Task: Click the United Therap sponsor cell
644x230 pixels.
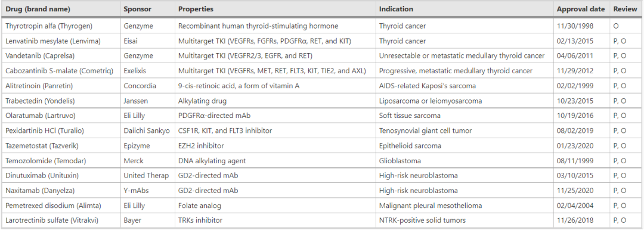Action: pos(146,175)
